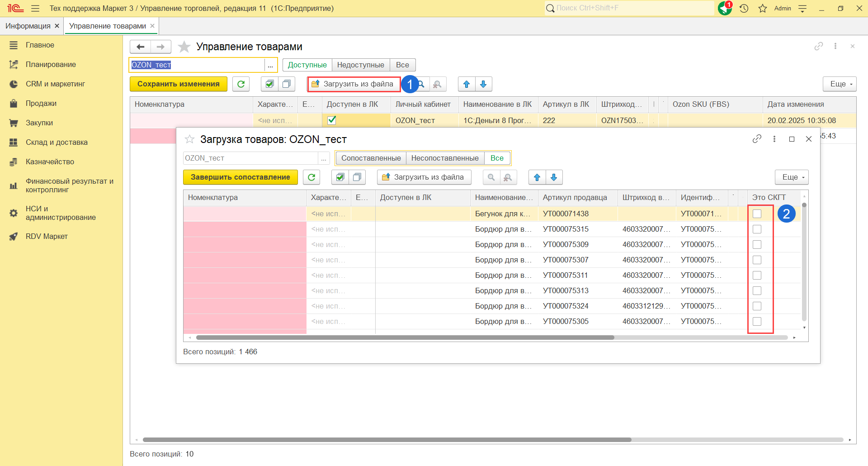Favorite star of Загрузка товаров dialog
Screen dimensions: 868x466
point(189,139)
